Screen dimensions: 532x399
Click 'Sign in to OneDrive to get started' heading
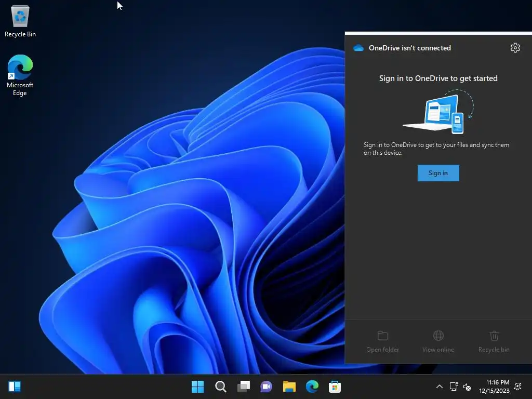(438, 78)
